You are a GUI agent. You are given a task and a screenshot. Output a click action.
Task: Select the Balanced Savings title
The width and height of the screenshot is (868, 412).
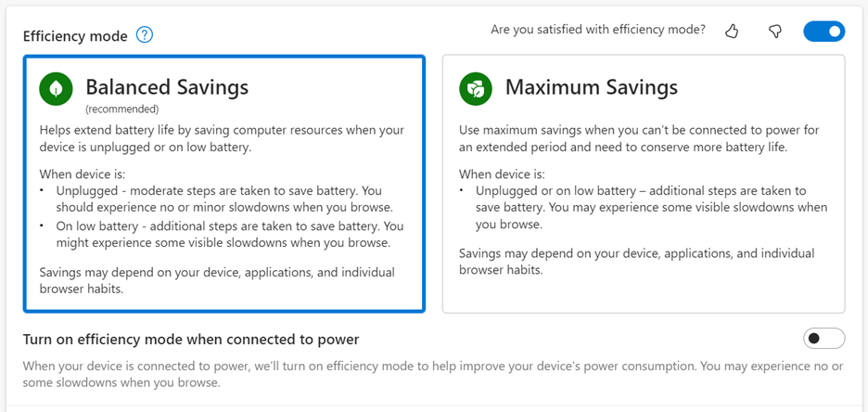167,87
